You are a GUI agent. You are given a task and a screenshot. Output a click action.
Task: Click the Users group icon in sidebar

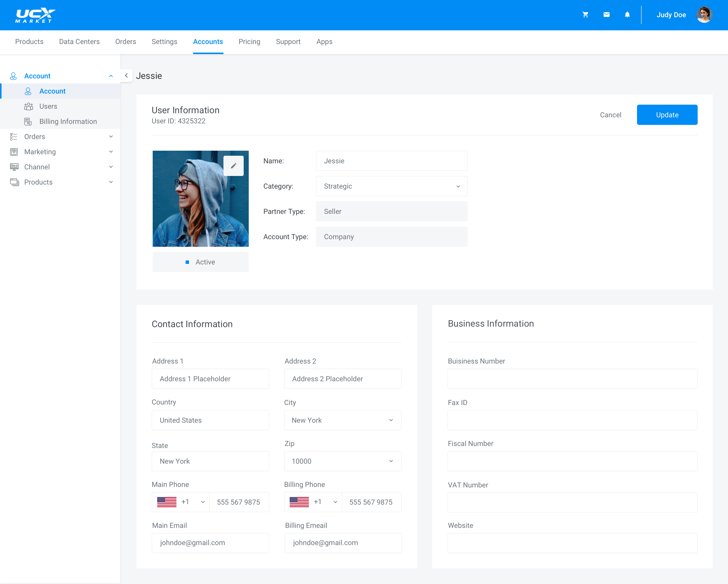(x=28, y=106)
